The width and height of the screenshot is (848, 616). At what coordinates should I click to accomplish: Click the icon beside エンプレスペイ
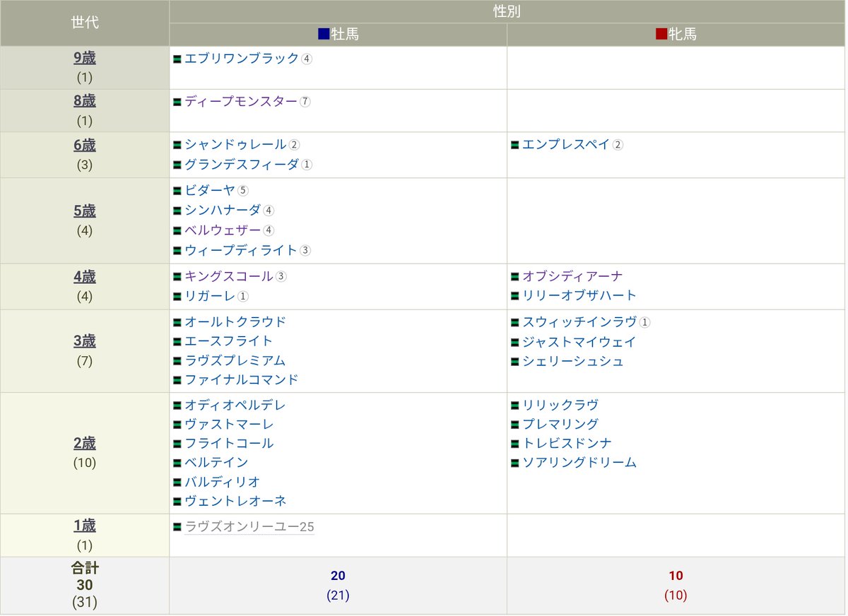515,145
